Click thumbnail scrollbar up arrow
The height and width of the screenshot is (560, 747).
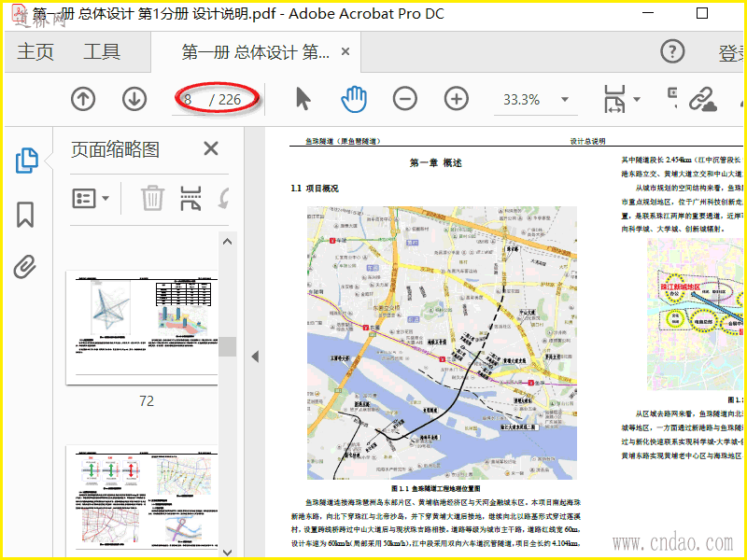tap(227, 242)
